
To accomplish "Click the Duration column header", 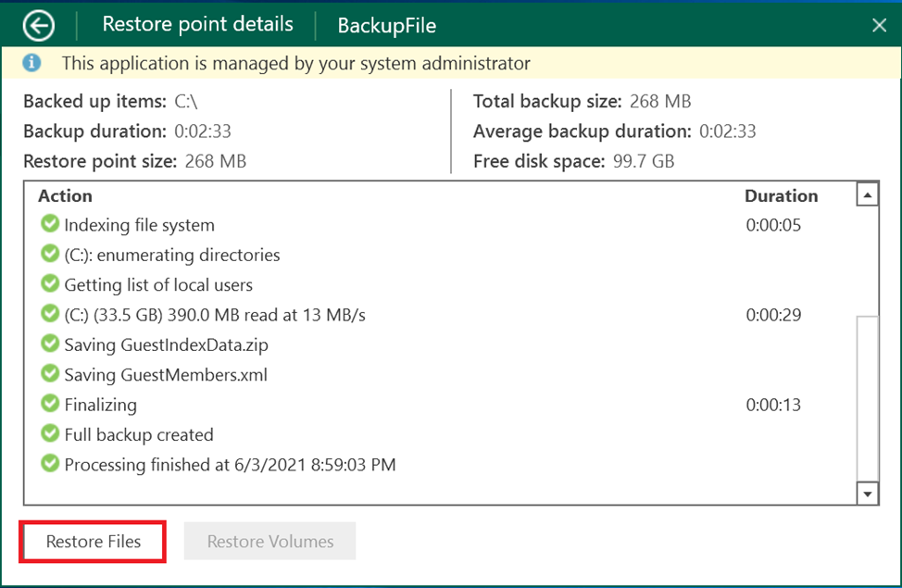I will pyautogui.click(x=781, y=195).
